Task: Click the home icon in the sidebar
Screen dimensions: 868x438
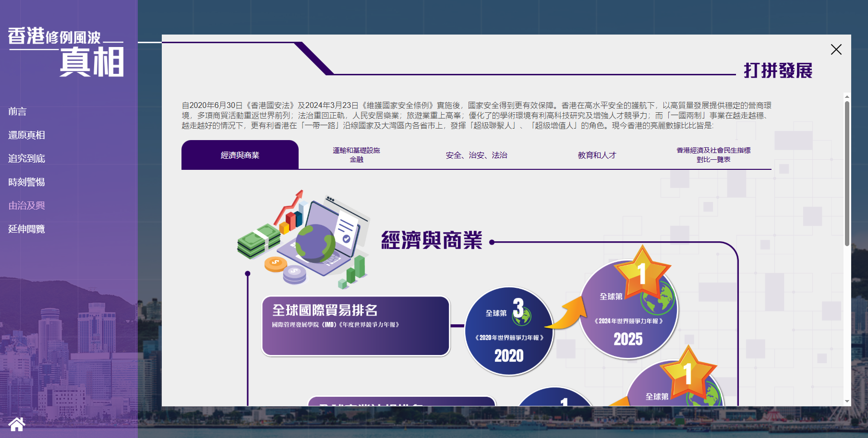Action: 17,424
